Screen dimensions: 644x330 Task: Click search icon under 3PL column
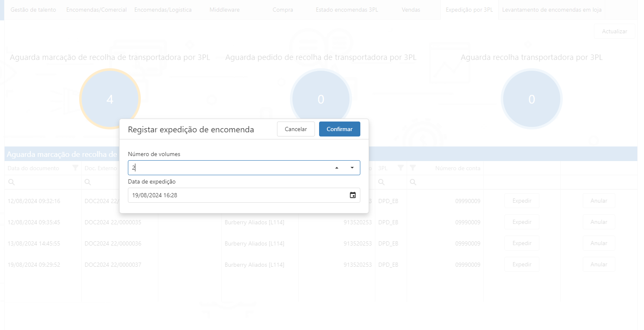[x=381, y=182]
